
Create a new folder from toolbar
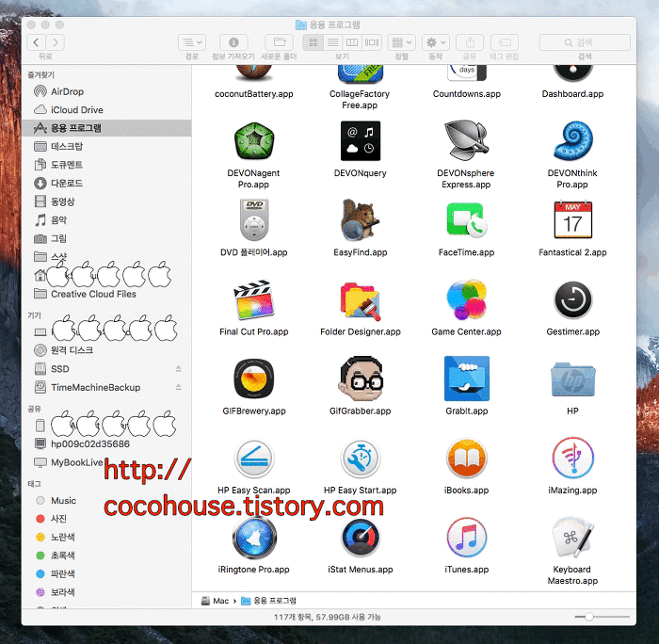tap(279, 42)
